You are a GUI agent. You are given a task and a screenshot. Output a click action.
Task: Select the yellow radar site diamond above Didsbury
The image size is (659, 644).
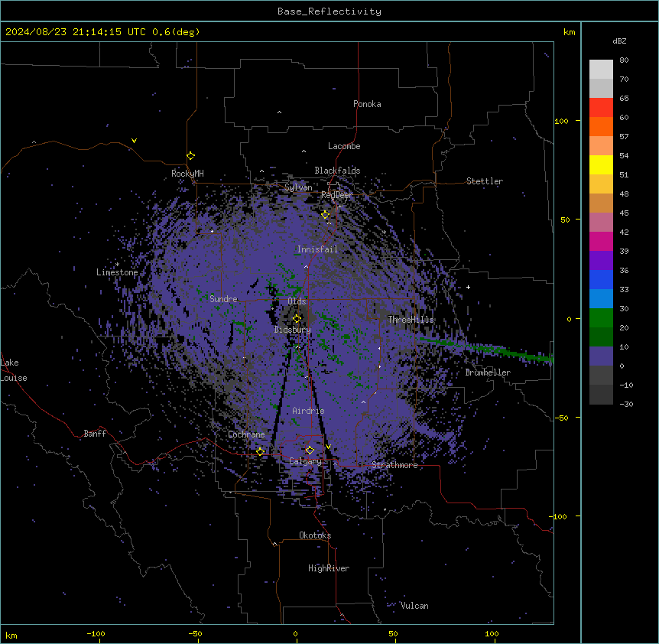297,318
